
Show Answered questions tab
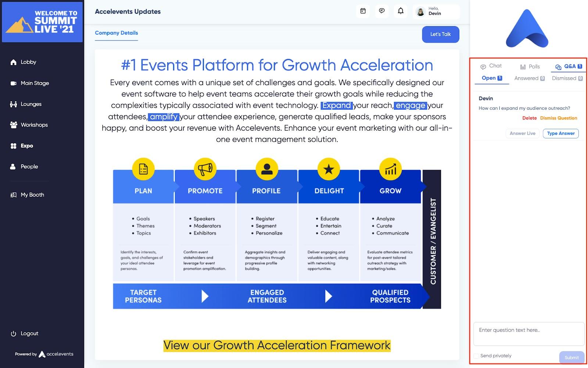click(x=530, y=78)
